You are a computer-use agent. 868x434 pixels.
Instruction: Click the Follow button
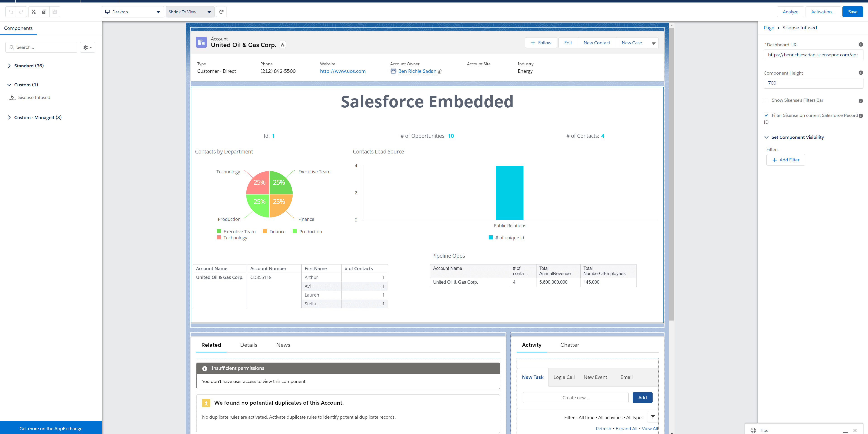pyautogui.click(x=541, y=43)
